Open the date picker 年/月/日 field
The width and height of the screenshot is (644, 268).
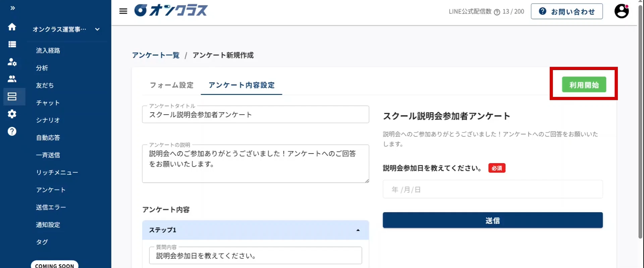[x=492, y=190]
